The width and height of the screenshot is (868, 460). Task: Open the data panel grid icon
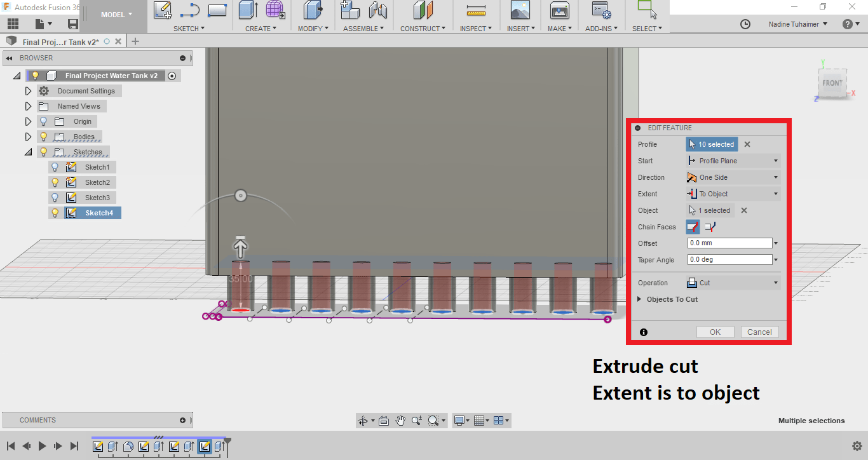(x=13, y=24)
